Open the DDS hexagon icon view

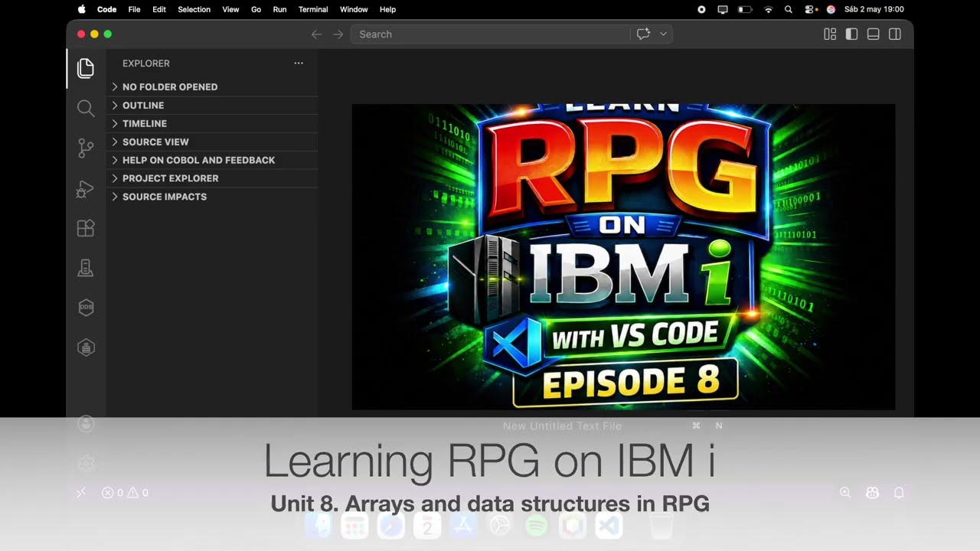(x=86, y=308)
